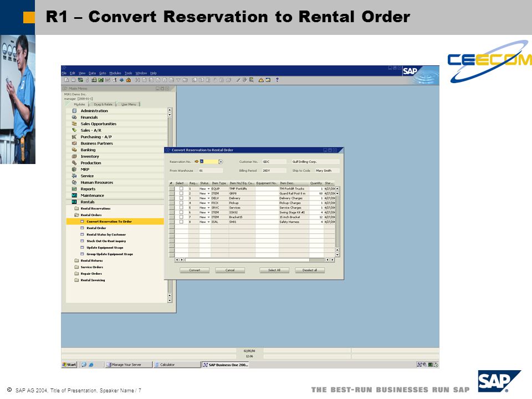The width and height of the screenshot is (532, 399).
Task: Tick Select checkbox for Safety Harness row
Action: tap(181, 222)
